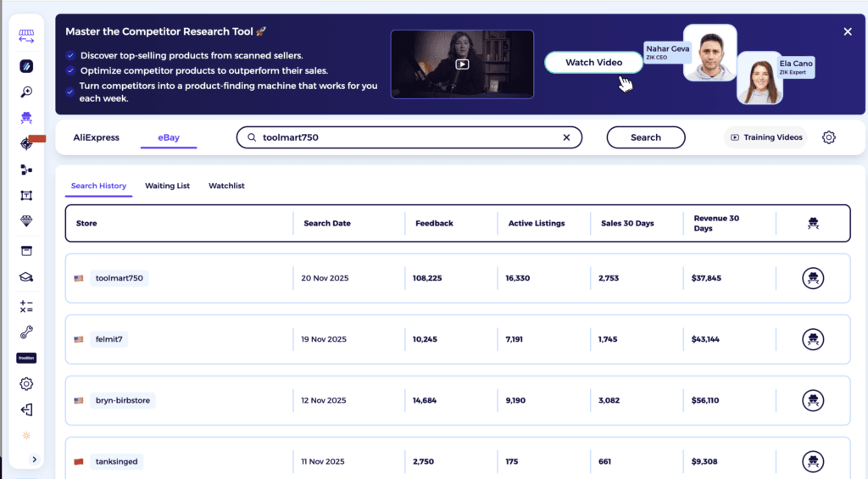Click the Ela Cano profile photo
The image size is (868, 479).
[759, 78]
